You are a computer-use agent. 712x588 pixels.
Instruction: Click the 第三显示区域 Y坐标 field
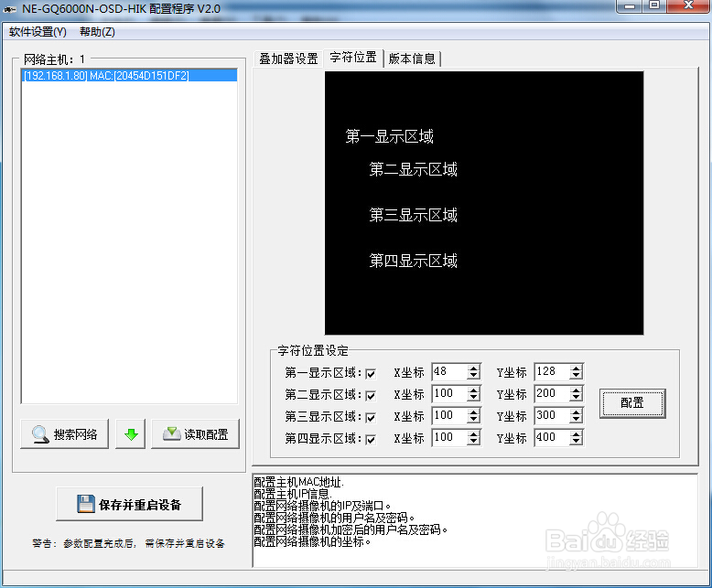point(553,415)
